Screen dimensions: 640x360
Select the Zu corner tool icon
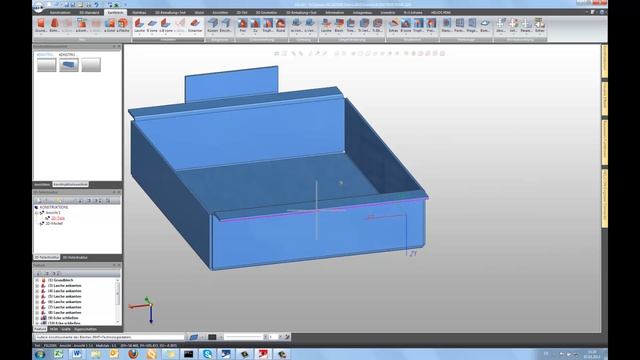255,24
